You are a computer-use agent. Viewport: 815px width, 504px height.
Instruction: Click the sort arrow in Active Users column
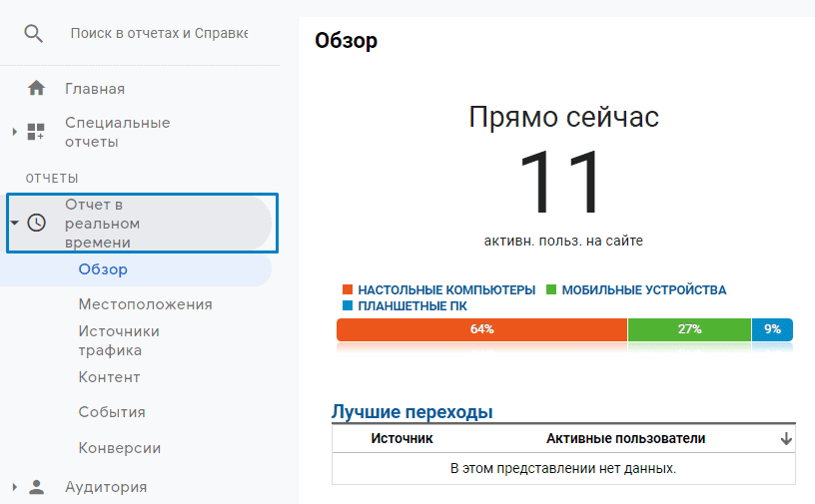(786, 438)
